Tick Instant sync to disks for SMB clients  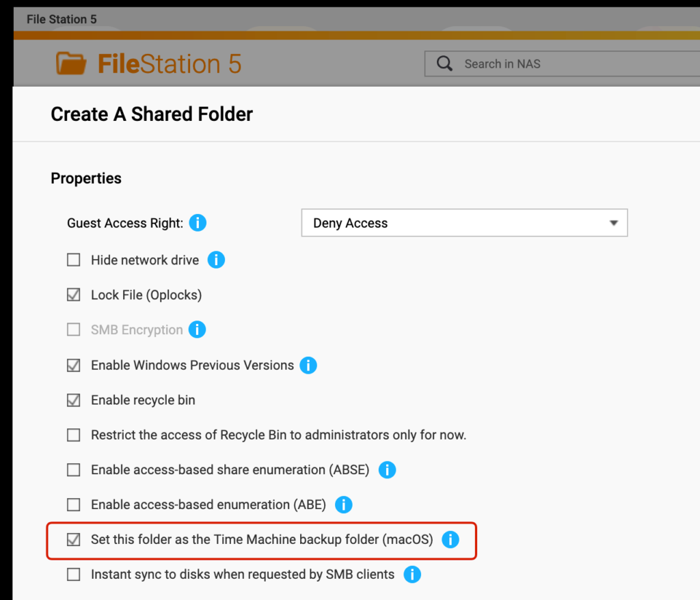point(73,574)
